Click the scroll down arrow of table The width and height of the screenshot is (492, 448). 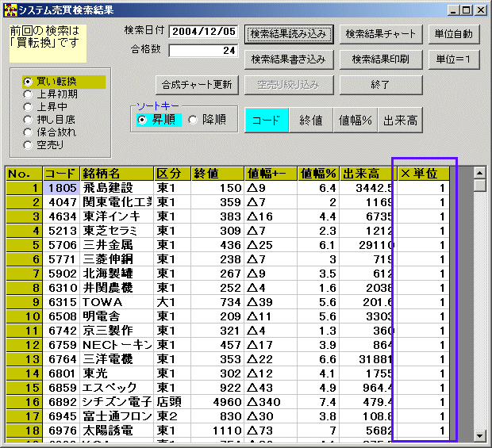[x=480, y=435]
